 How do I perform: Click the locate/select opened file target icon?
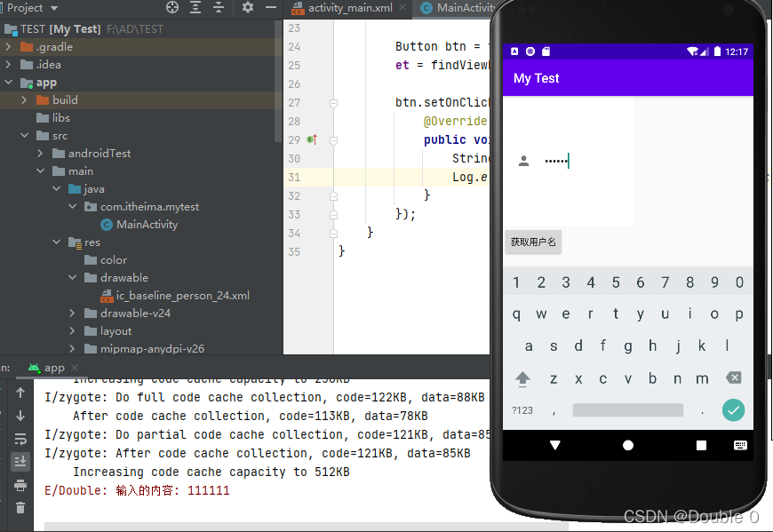tap(172, 7)
